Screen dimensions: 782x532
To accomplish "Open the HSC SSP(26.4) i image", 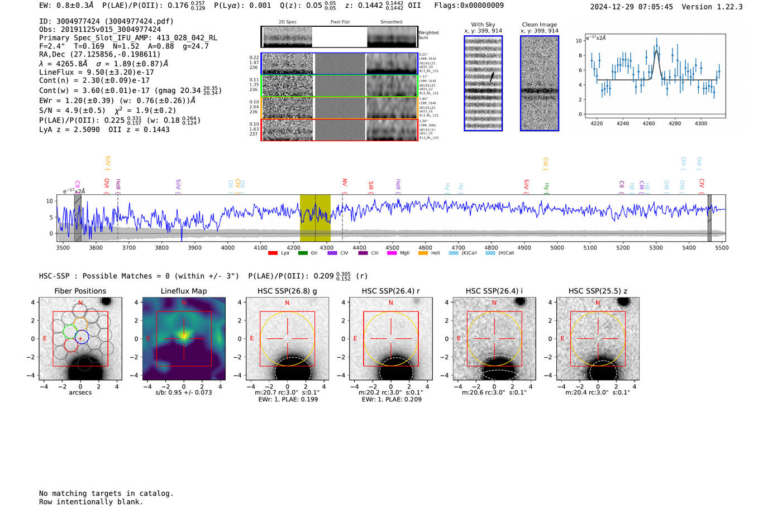I will pyautogui.click(x=494, y=339).
